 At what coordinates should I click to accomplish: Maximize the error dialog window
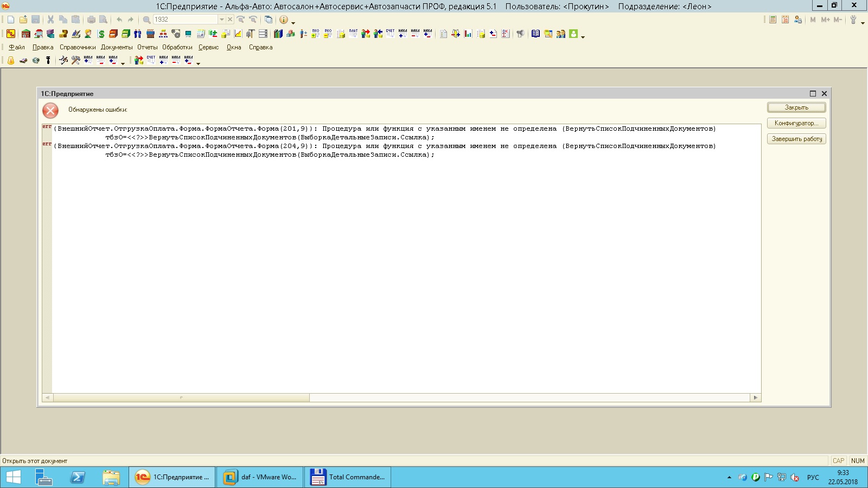[x=813, y=94]
